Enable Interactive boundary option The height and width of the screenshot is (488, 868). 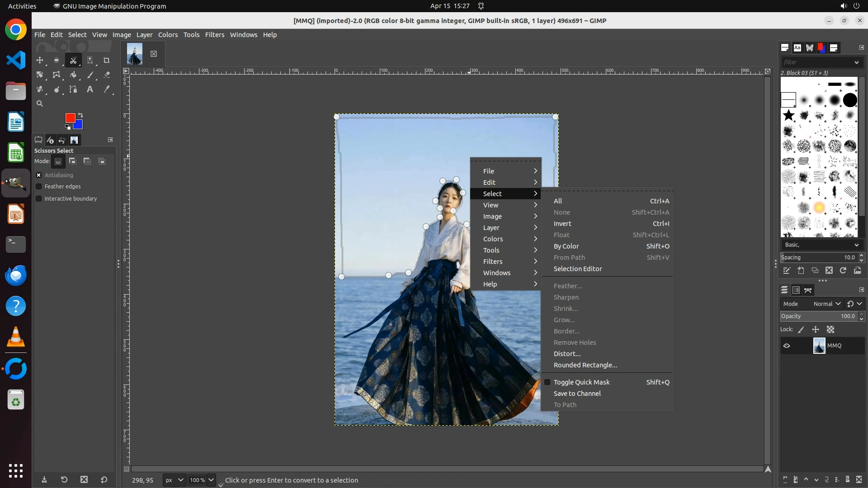(39, 199)
